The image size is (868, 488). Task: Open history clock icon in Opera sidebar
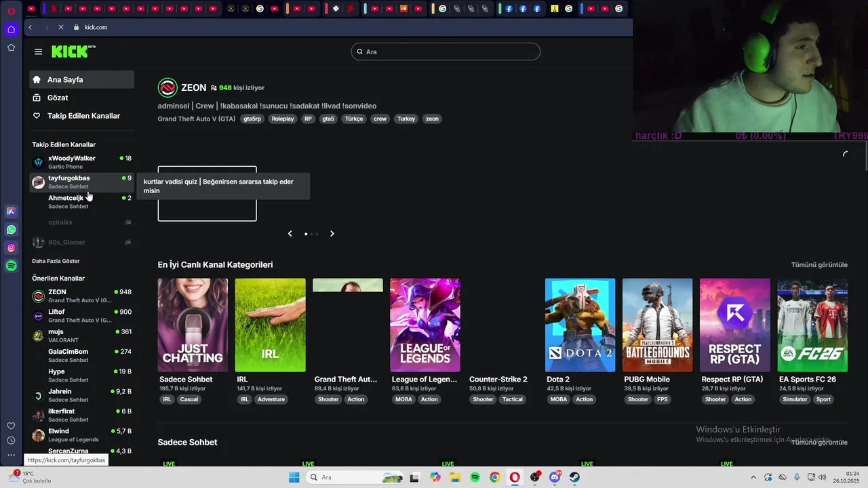coord(11,441)
